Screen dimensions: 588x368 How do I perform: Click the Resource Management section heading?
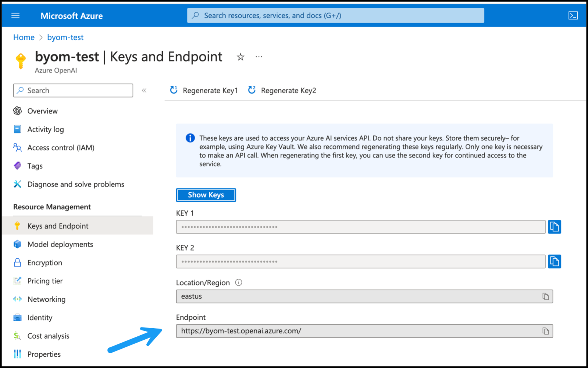click(52, 207)
